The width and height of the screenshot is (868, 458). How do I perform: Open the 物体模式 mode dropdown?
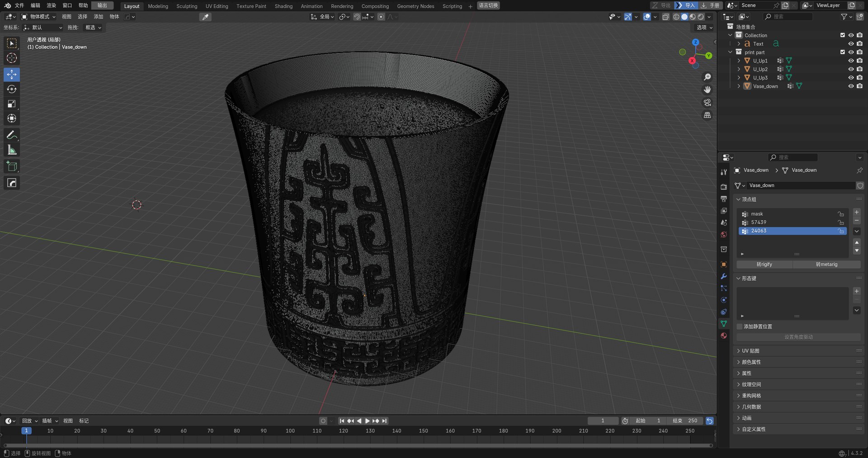coord(39,17)
